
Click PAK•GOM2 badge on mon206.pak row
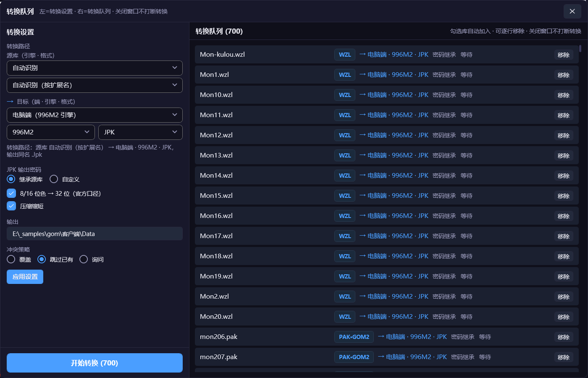pos(354,337)
